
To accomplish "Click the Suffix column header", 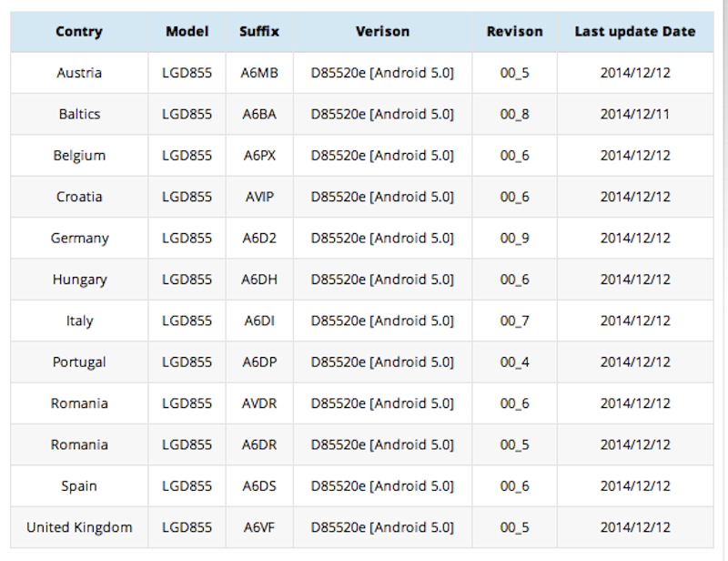I will click(259, 32).
